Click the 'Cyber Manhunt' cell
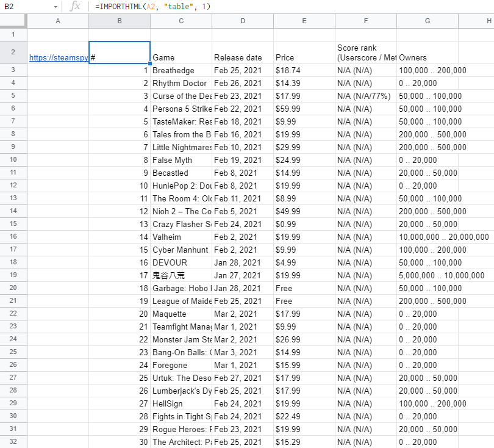 181,250
